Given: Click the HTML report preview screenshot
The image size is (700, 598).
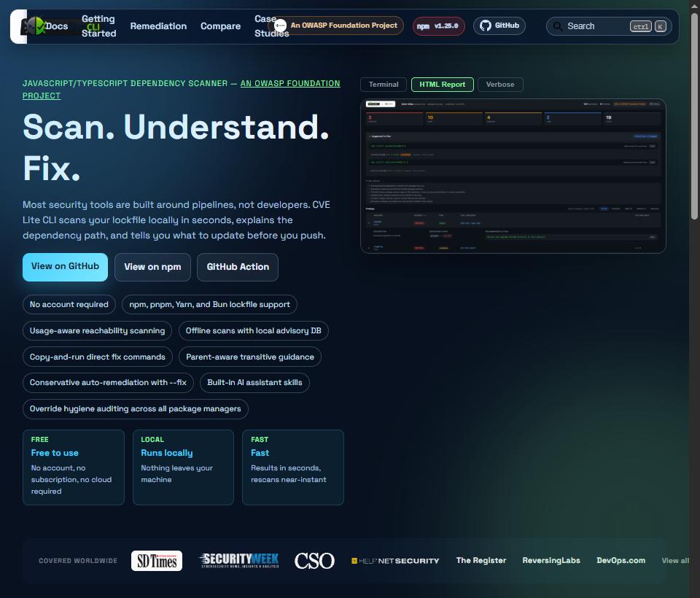Looking at the screenshot, I should click(513, 176).
